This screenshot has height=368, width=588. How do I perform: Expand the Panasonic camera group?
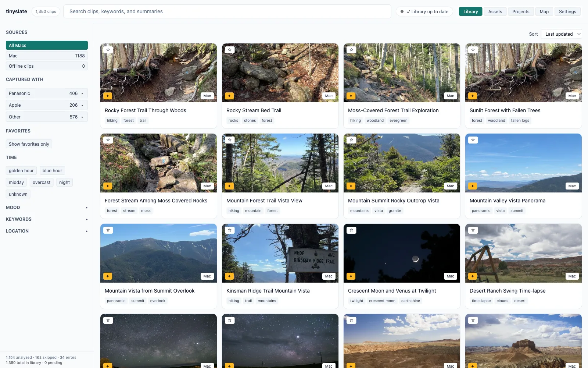(x=47, y=93)
